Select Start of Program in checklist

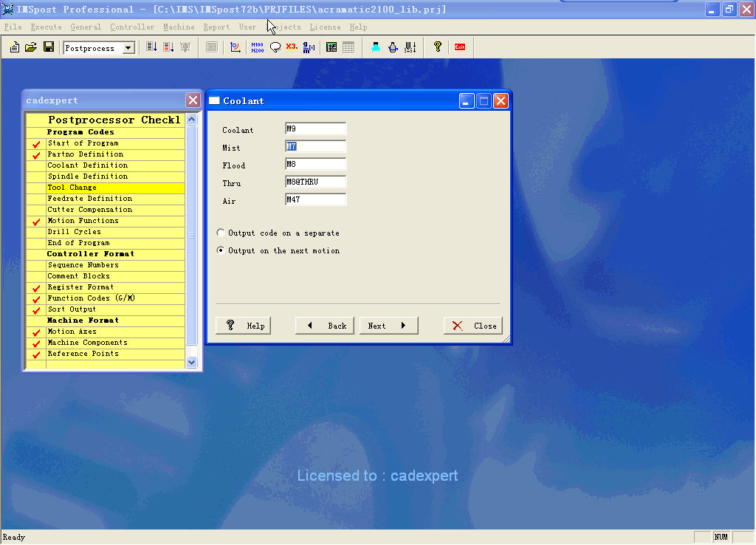[x=116, y=143]
